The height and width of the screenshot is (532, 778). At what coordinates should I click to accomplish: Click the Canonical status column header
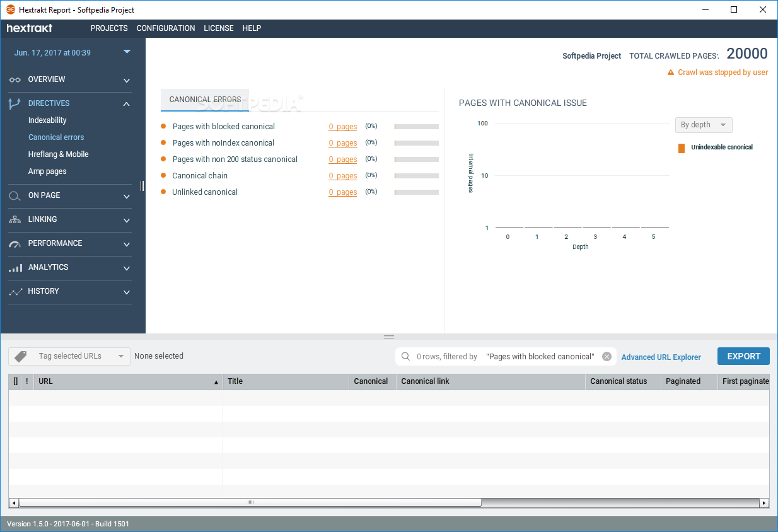pyautogui.click(x=623, y=381)
